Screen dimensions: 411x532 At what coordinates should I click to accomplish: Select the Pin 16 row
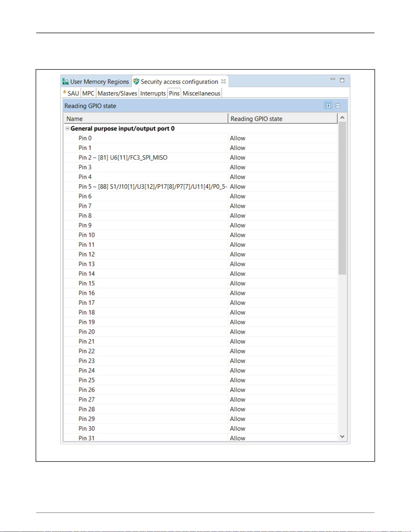pyautogui.click(x=201, y=293)
